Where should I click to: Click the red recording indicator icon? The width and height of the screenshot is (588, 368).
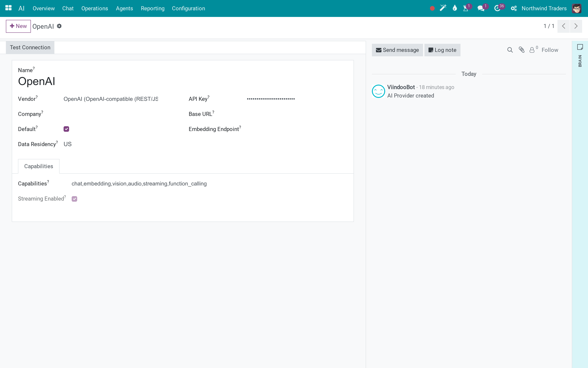click(432, 8)
